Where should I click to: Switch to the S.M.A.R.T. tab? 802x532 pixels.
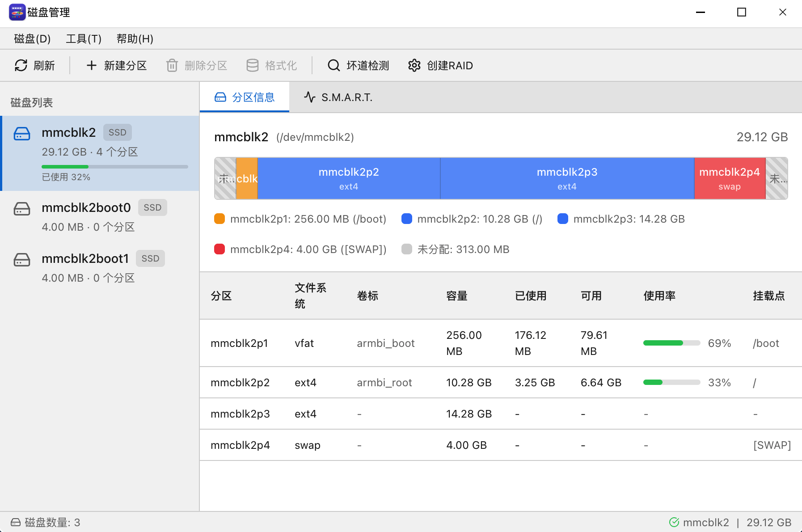pos(338,97)
